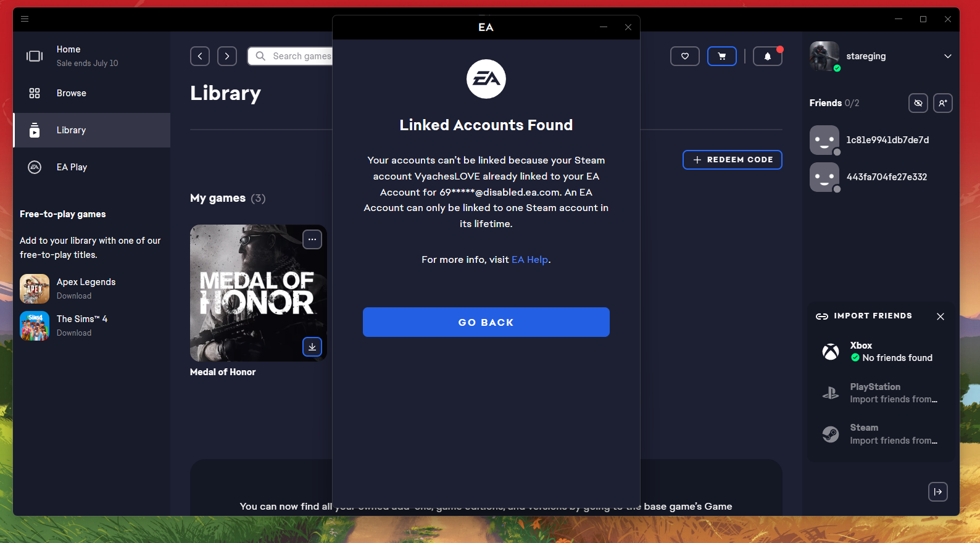Click the 1c81e9941db7de7d friend avatar
This screenshot has width=980, height=543.
click(x=824, y=140)
